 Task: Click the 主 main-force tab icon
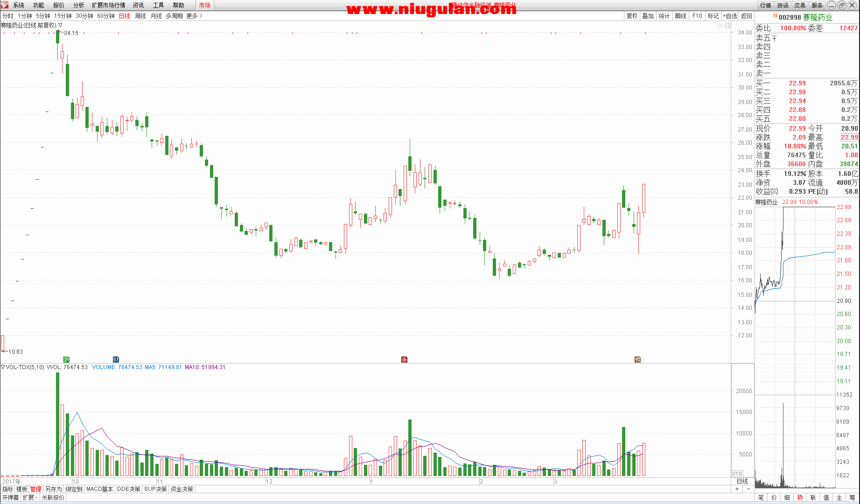(839, 498)
